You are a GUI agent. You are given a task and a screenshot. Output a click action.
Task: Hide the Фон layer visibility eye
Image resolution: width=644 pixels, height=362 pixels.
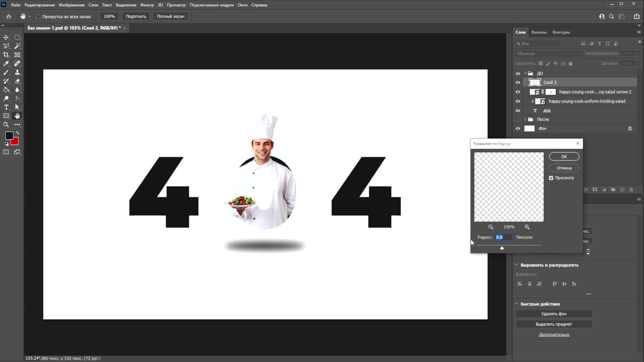coord(518,129)
